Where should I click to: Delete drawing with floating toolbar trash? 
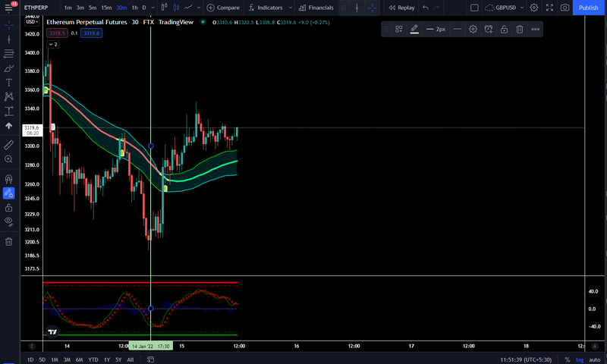[520, 29]
